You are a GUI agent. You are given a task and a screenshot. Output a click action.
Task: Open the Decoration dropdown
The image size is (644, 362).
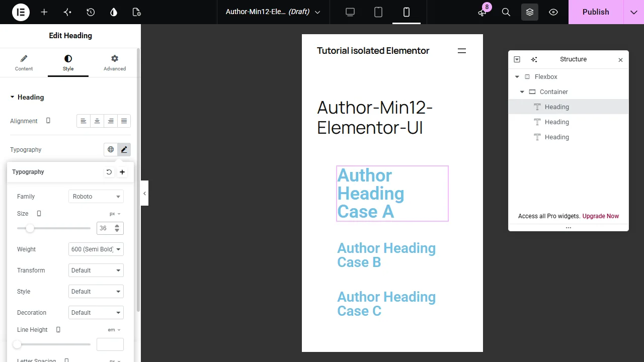click(x=96, y=313)
